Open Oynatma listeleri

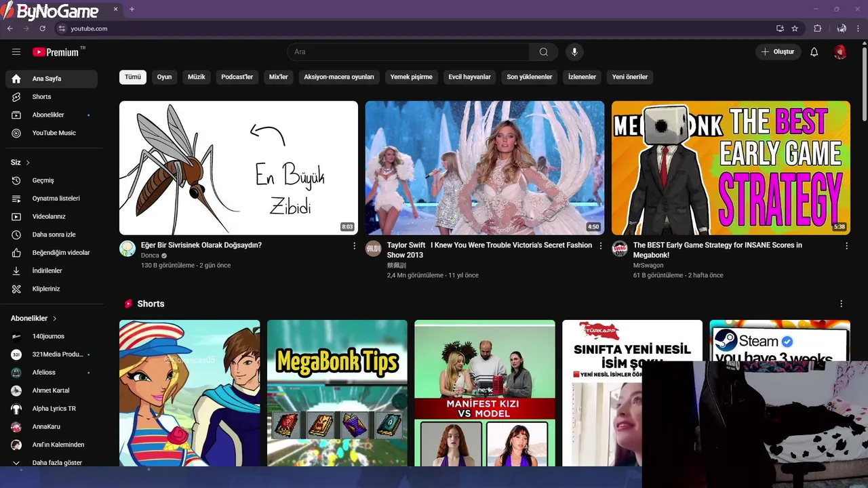click(52, 199)
